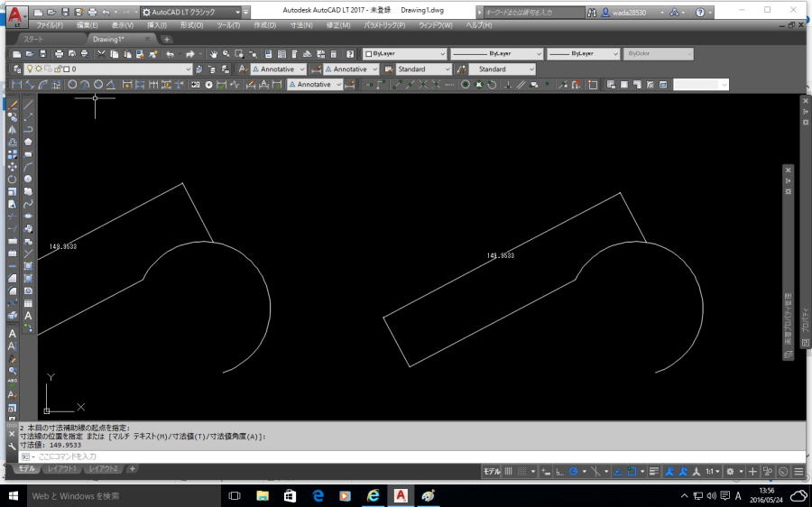
Task: Click the AutoCAD application menu button
Action: 16,16
